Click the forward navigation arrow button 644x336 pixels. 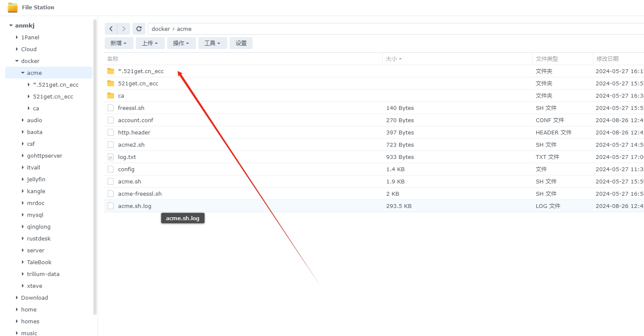[124, 29]
